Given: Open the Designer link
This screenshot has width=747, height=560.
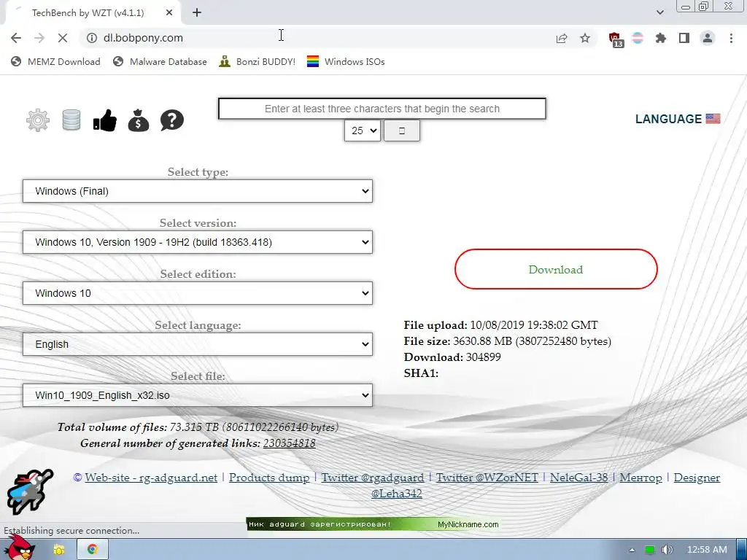Looking at the screenshot, I should 697,478.
